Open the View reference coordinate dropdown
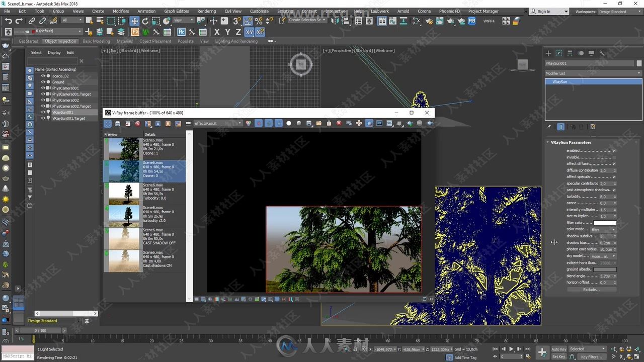This screenshot has height=362, width=644. pyautogui.click(x=185, y=21)
